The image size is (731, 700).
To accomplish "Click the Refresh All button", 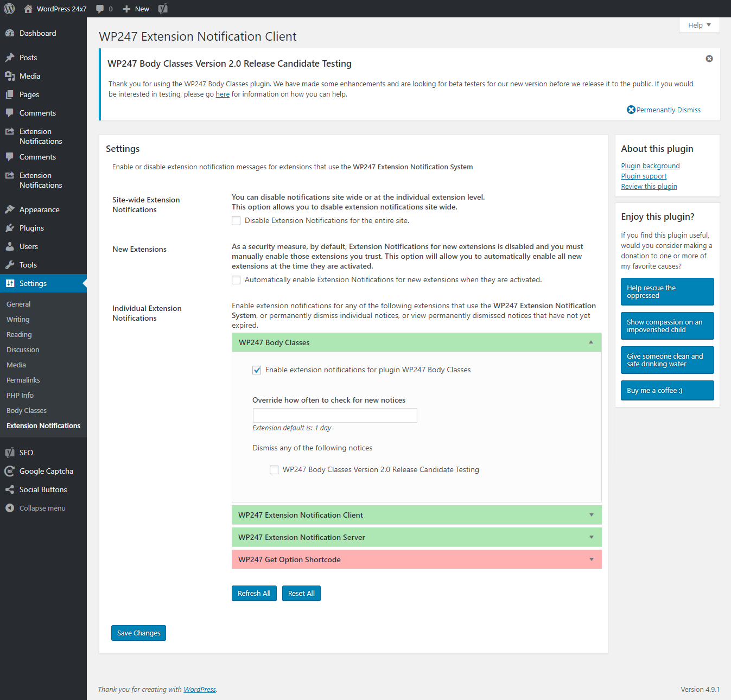I will click(x=254, y=593).
